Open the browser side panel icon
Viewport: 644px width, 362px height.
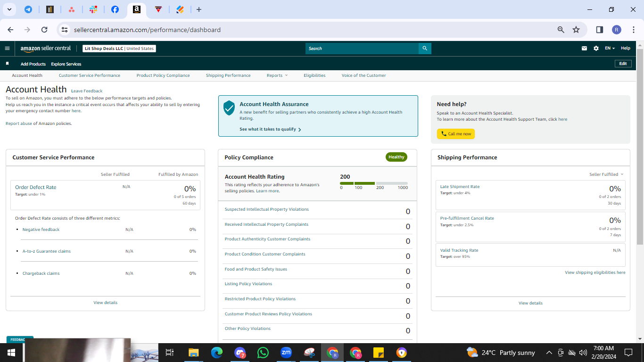pyautogui.click(x=600, y=30)
